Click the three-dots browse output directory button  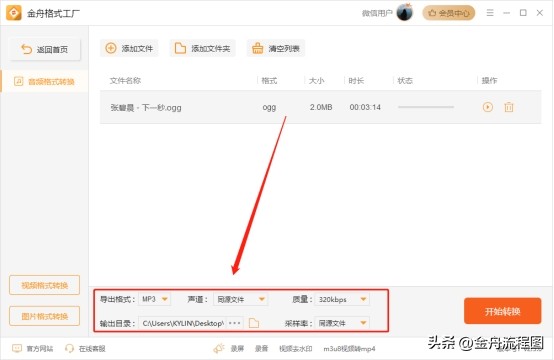[x=235, y=323]
